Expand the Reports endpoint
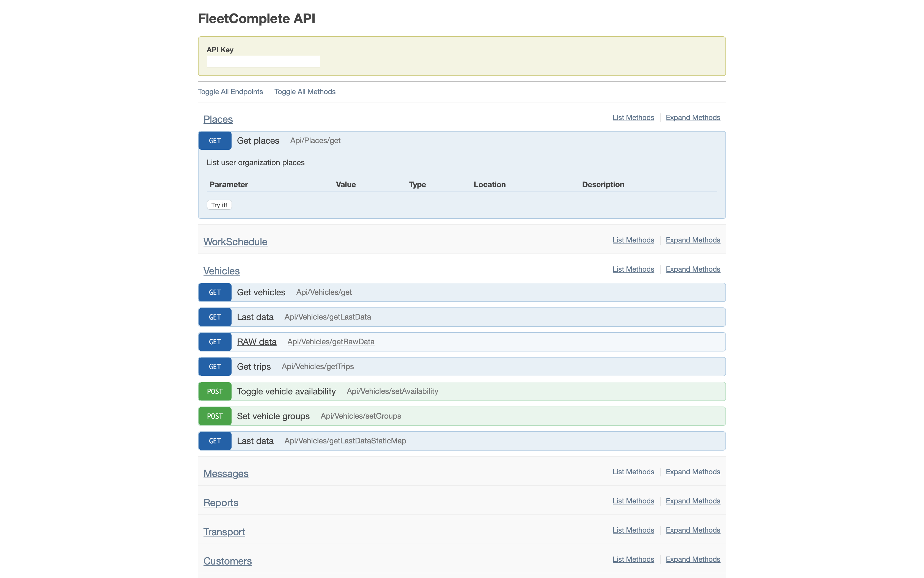 point(221,503)
